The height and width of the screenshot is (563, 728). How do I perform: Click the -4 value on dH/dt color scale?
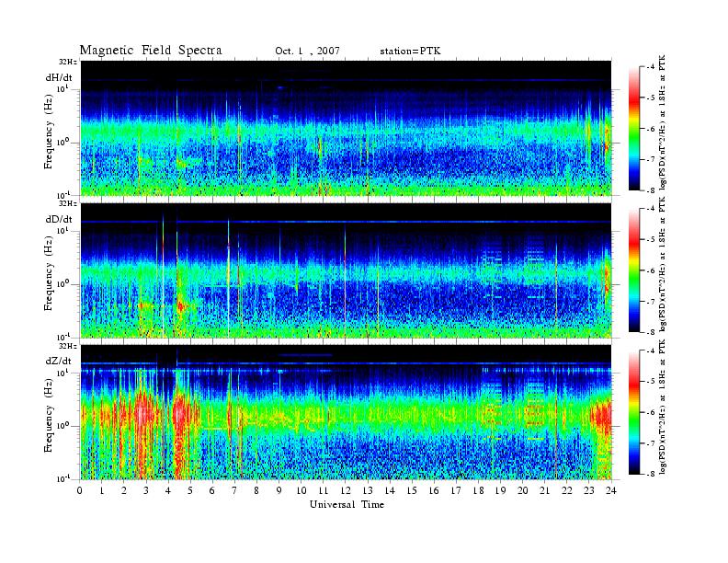pyautogui.click(x=651, y=67)
